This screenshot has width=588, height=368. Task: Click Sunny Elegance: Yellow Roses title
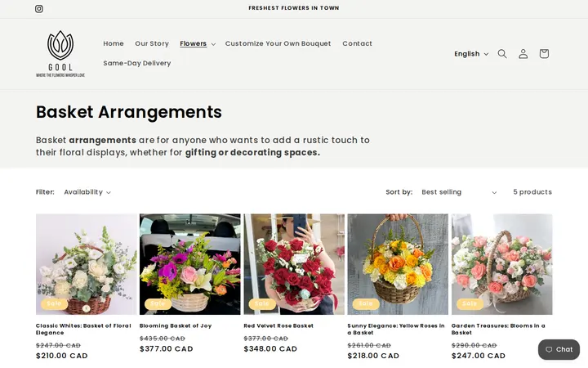click(x=396, y=330)
